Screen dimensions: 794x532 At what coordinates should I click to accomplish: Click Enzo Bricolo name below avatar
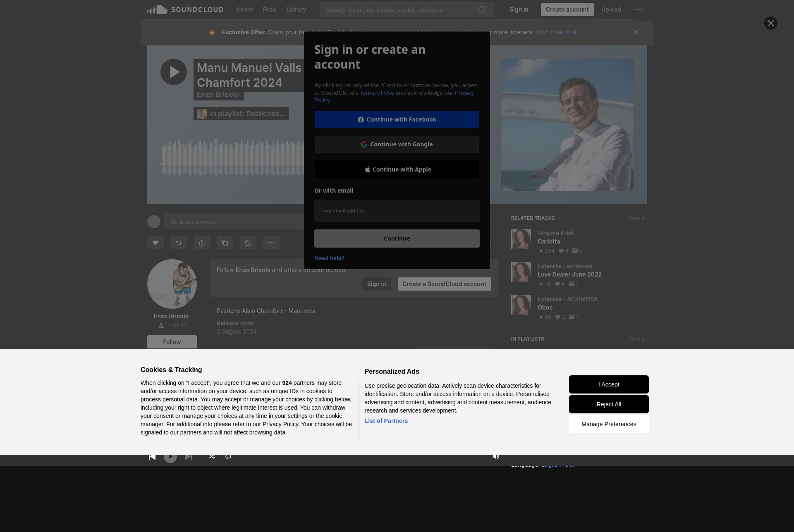(x=171, y=316)
